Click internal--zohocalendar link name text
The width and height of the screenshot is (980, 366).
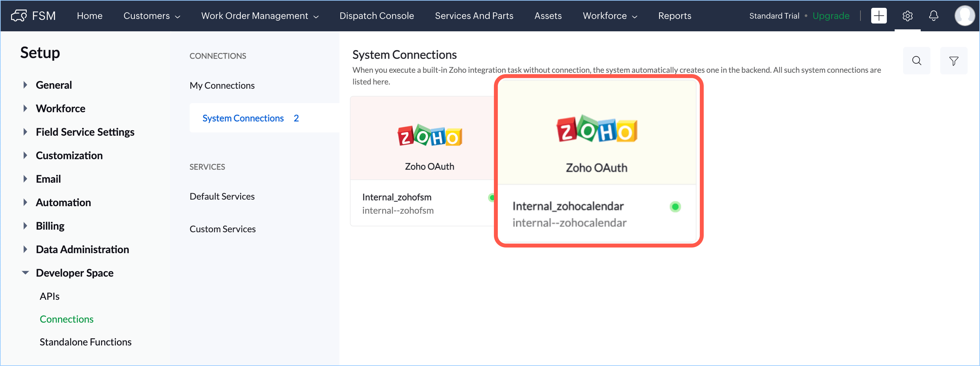[x=569, y=222]
